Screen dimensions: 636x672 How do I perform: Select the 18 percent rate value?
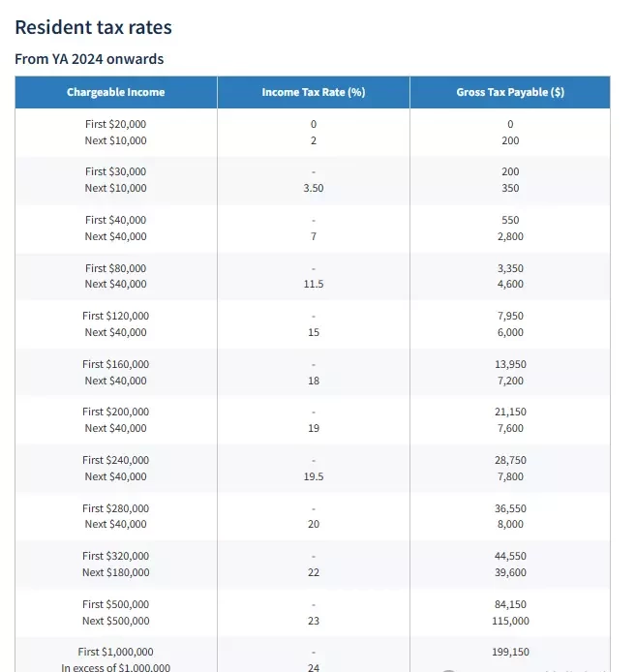click(314, 381)
